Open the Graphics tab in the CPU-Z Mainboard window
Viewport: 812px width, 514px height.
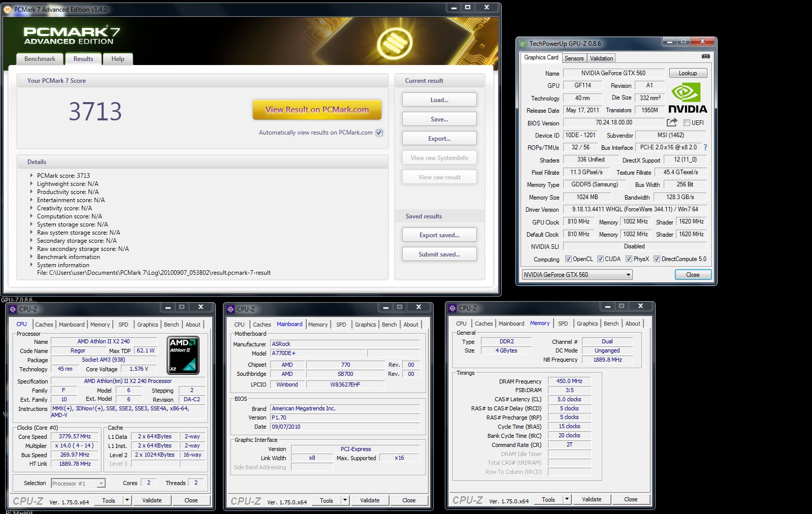coord(365,325)
